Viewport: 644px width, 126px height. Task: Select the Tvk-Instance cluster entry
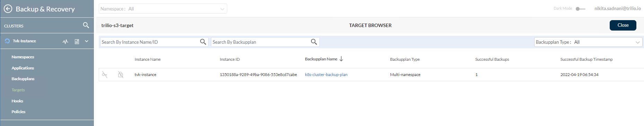click(24, 41)
